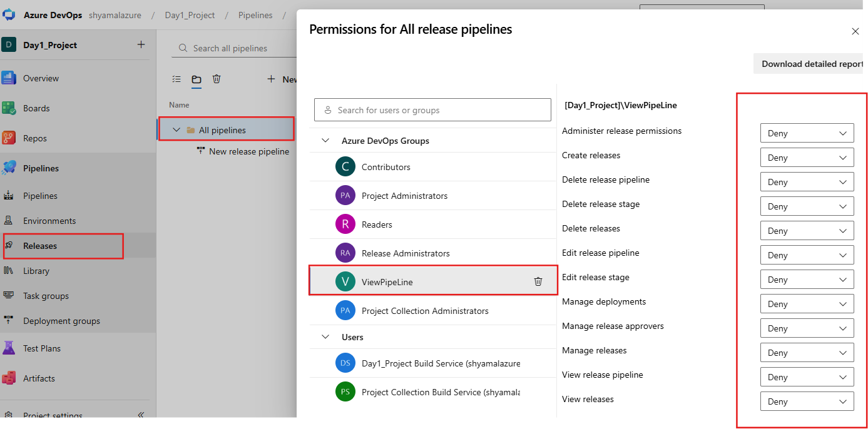Image resolution: width=868 pixels, height=429 pixels.
Task: Collapse the All pipelines folder chevron
Action: (x=176, y=130)
